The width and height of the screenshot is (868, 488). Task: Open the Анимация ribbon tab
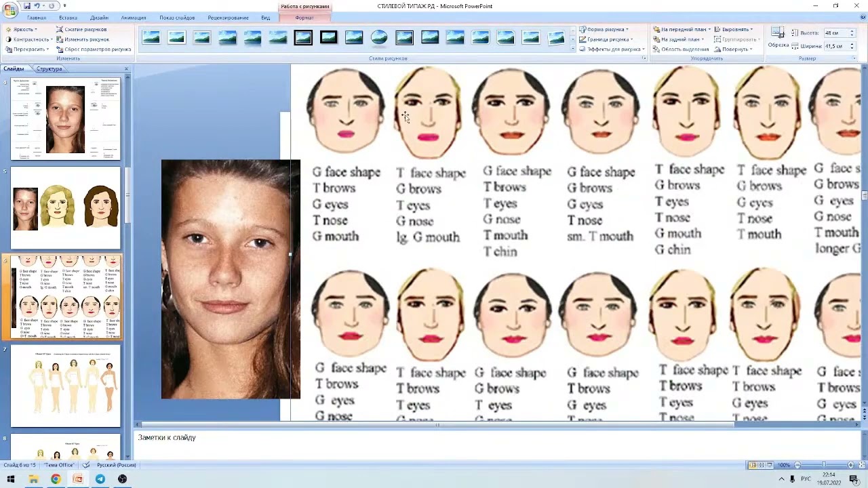tap(134, 18)
